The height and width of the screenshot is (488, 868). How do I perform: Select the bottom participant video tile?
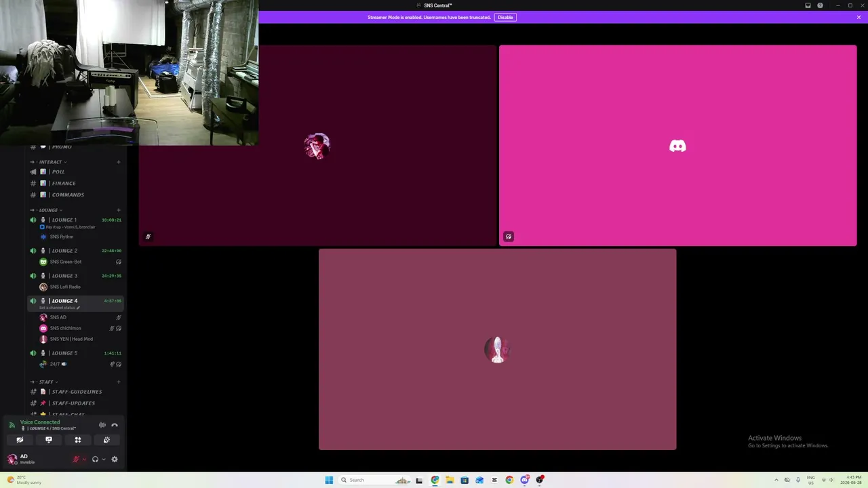point(497,349)
